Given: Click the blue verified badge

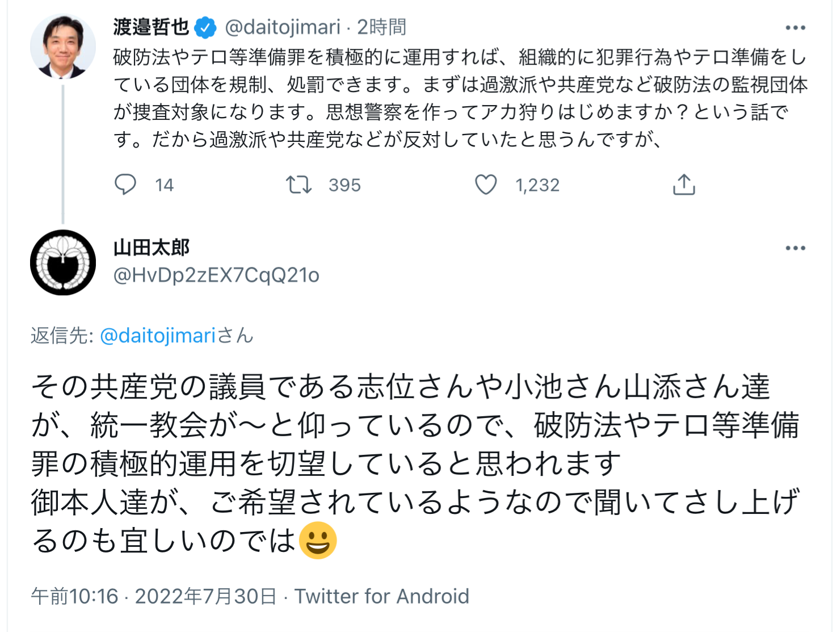Looking at the screenshot, I should tap(205, 27).
